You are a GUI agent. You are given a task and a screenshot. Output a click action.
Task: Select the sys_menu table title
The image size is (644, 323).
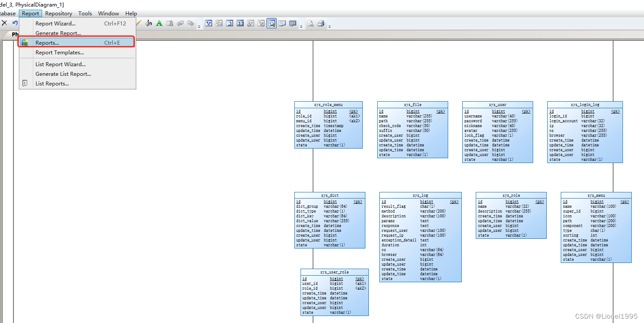point(596,195)
